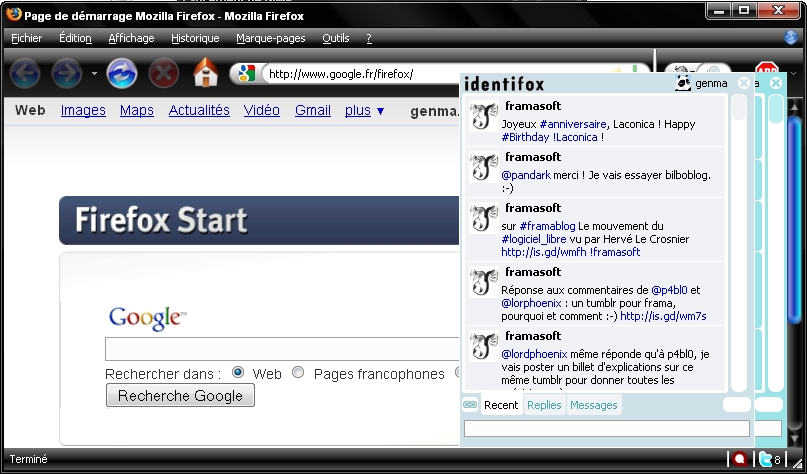This screenshot has width=807, height=474.
Task: Open the Actualités link
Action: click(x=199, y=110)
